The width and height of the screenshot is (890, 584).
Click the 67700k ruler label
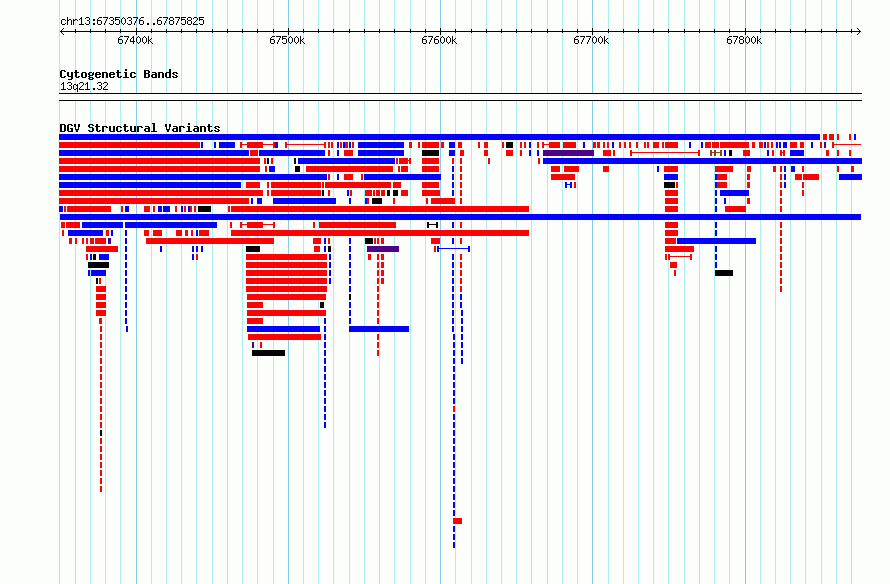pyautogui.click(x=591, y=41)
